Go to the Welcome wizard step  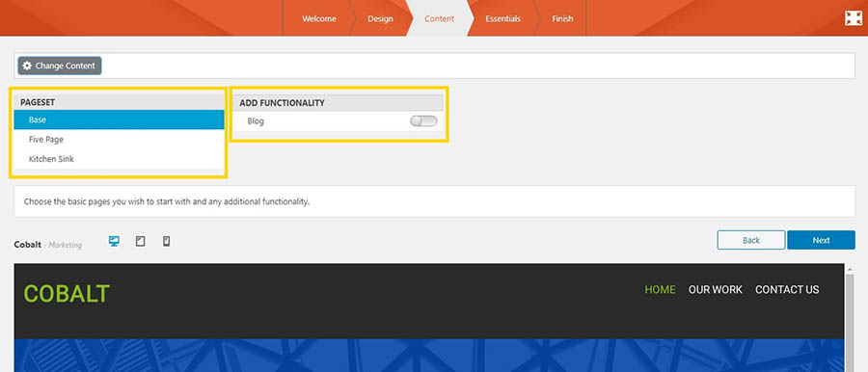[x=319, y=19]
